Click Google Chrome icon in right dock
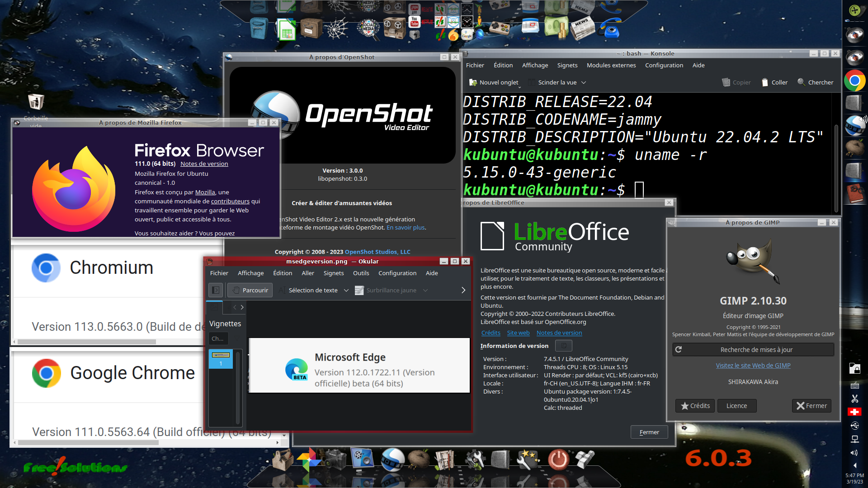This screenshot has height=488, width=868. pyautogui.click(x=854, y=81)
